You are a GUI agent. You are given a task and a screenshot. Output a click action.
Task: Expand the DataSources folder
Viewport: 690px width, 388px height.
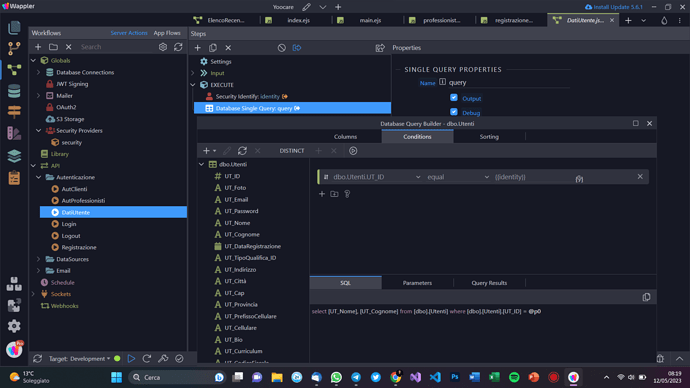coord(38,259)
